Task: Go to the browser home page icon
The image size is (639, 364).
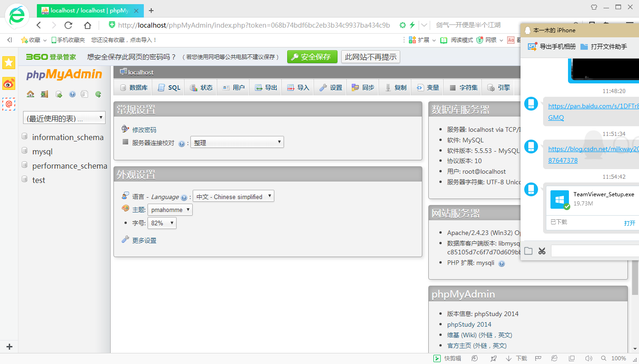Action: pos(88,25)
